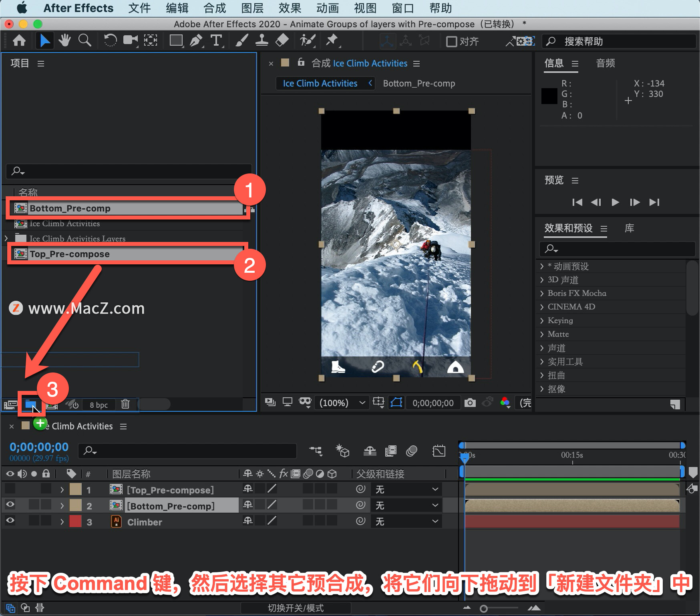Click the 切换开关/模式 button
This screenshot has width=700, height=616.
point(296,608)
